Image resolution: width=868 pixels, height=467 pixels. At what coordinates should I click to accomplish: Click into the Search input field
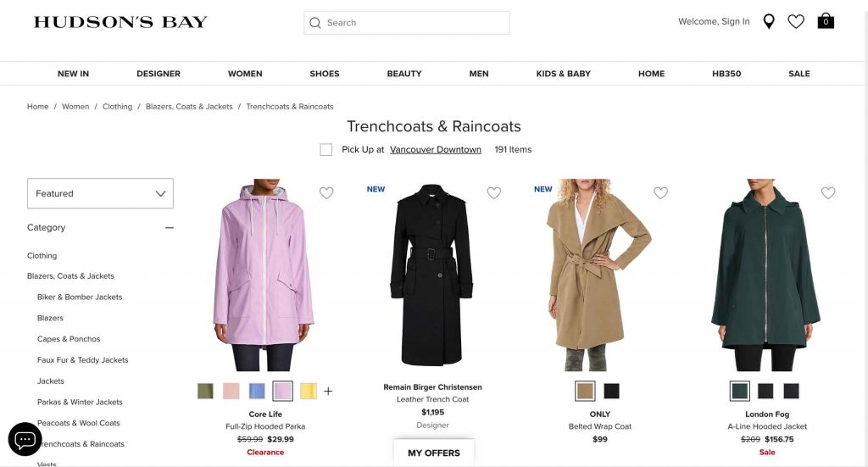pos(407,23)
